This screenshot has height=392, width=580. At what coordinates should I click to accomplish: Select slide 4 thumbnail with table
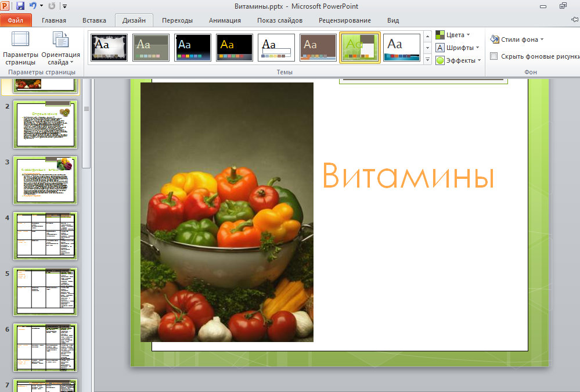45,236
